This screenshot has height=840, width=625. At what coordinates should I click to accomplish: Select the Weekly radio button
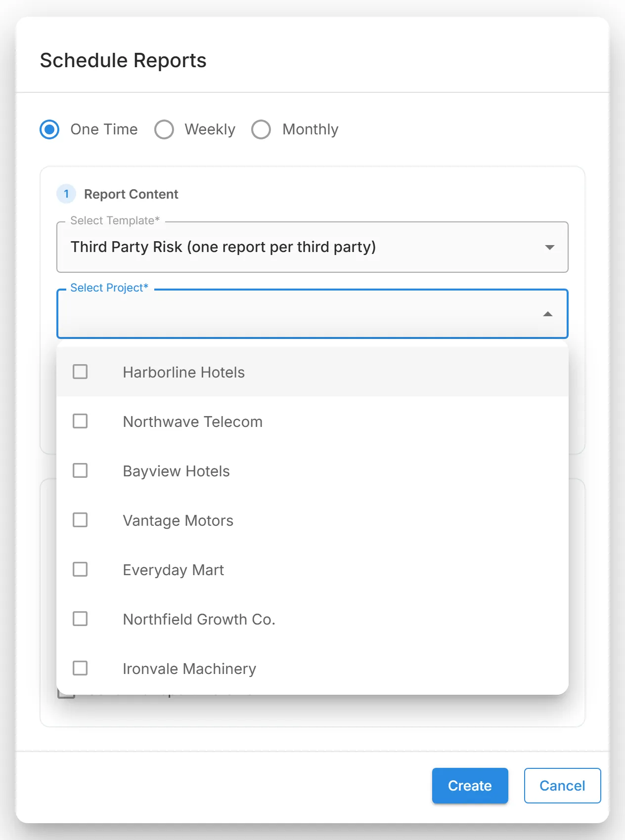(164, 129)
